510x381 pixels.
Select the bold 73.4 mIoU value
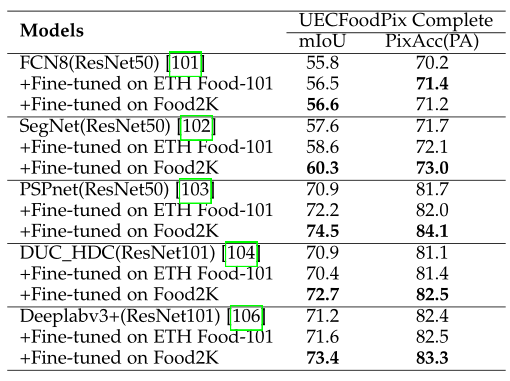(x=322, y=358)
